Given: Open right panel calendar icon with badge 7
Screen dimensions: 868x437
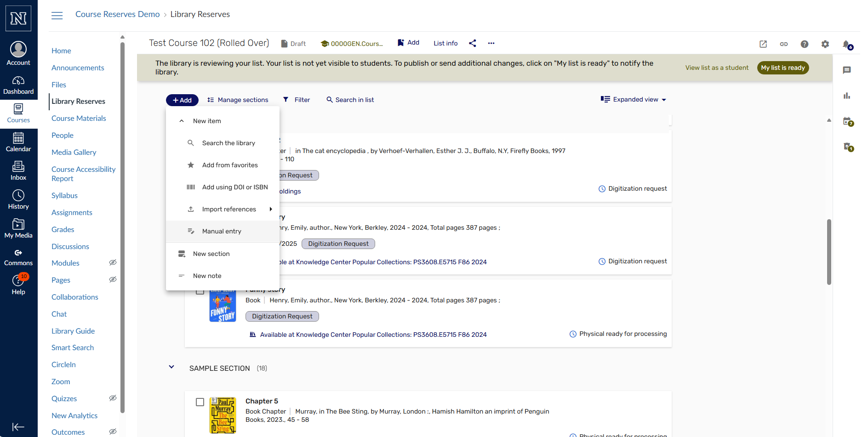Looking at the screenshot, I should point(848,122).
